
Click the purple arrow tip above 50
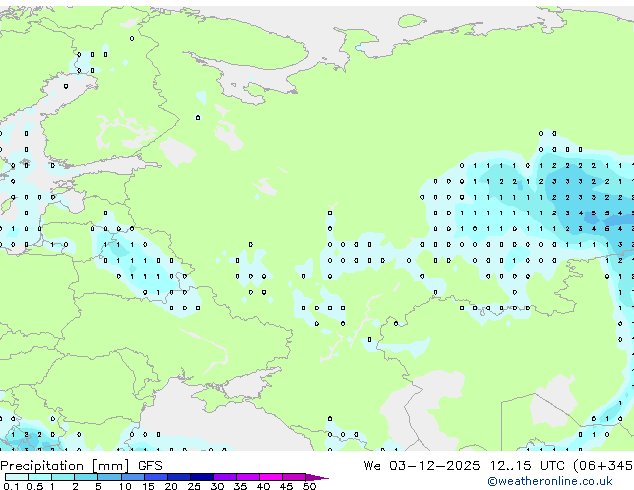point(317,477)
